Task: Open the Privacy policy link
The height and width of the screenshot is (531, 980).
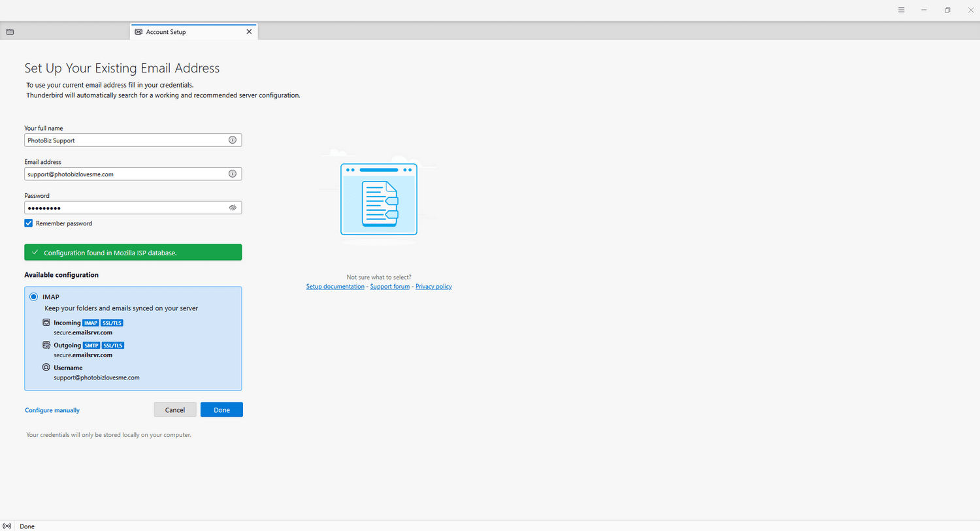Action: (434, 287)
